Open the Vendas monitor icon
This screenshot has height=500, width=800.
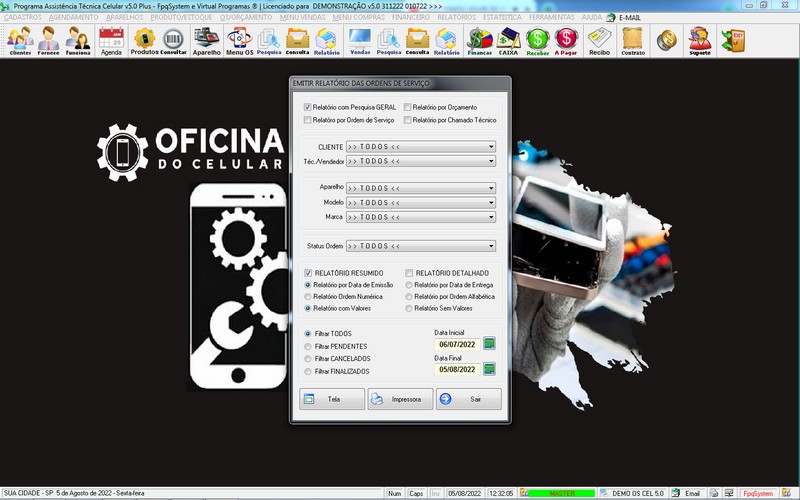(x=360, y=41)
